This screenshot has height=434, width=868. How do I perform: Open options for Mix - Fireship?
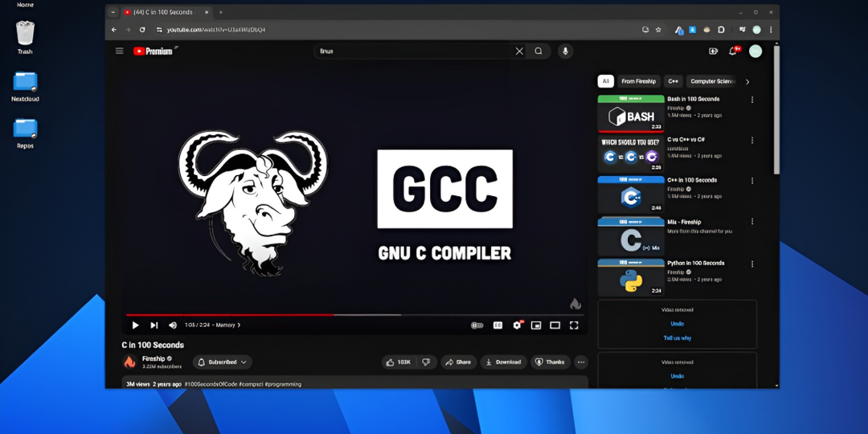751,222
